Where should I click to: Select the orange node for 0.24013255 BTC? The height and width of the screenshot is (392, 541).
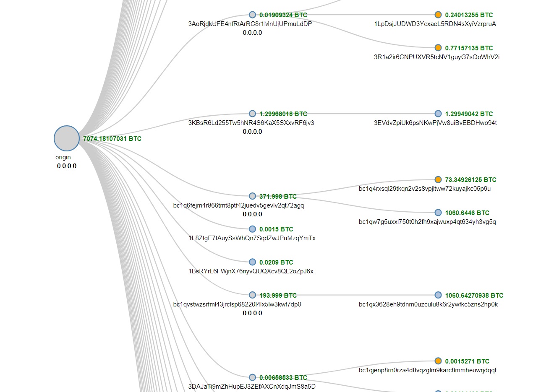[438, 15]
